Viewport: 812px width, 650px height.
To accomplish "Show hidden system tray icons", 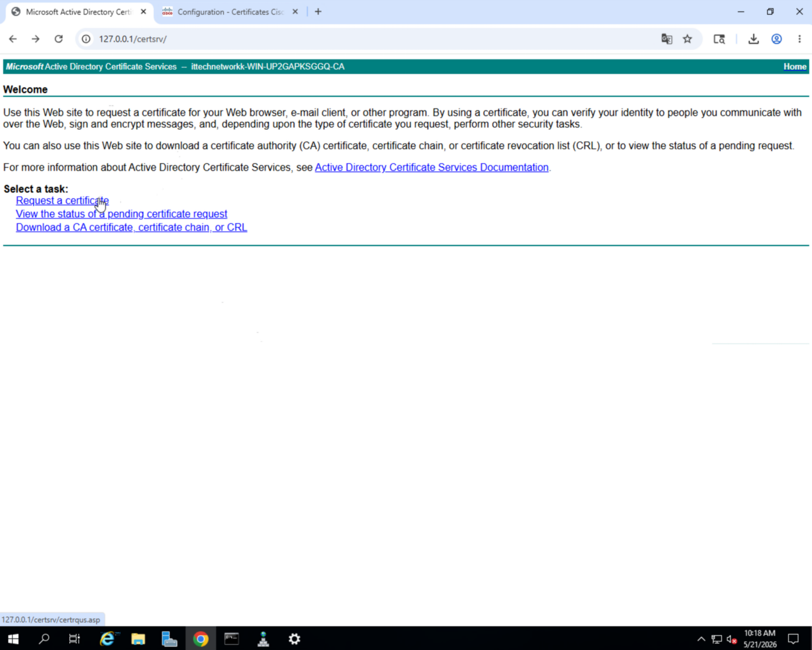I will (x=701, y=639).
